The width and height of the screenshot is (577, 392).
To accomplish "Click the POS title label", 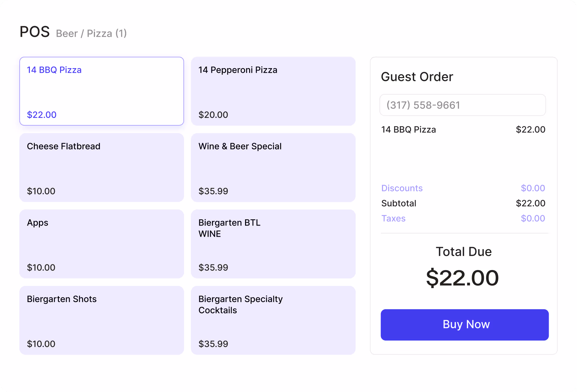I will pyautogui.click(x=35, y=31).
